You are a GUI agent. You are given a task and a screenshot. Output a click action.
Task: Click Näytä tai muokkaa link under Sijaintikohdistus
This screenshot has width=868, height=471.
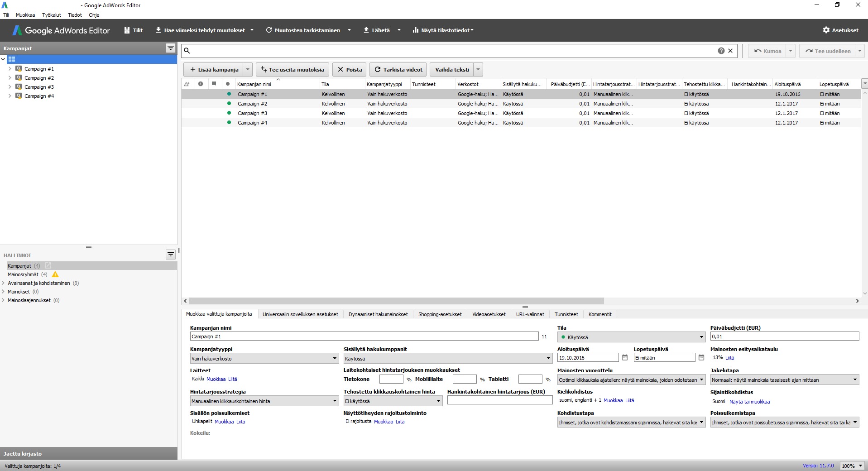click(x=749, y=402)
